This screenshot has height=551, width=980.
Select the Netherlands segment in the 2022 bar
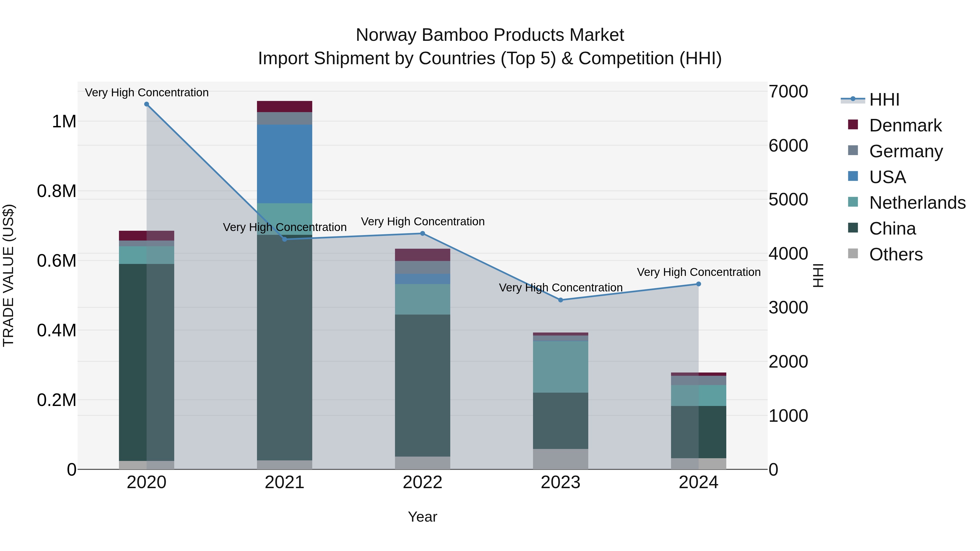(x=422, y=299)
